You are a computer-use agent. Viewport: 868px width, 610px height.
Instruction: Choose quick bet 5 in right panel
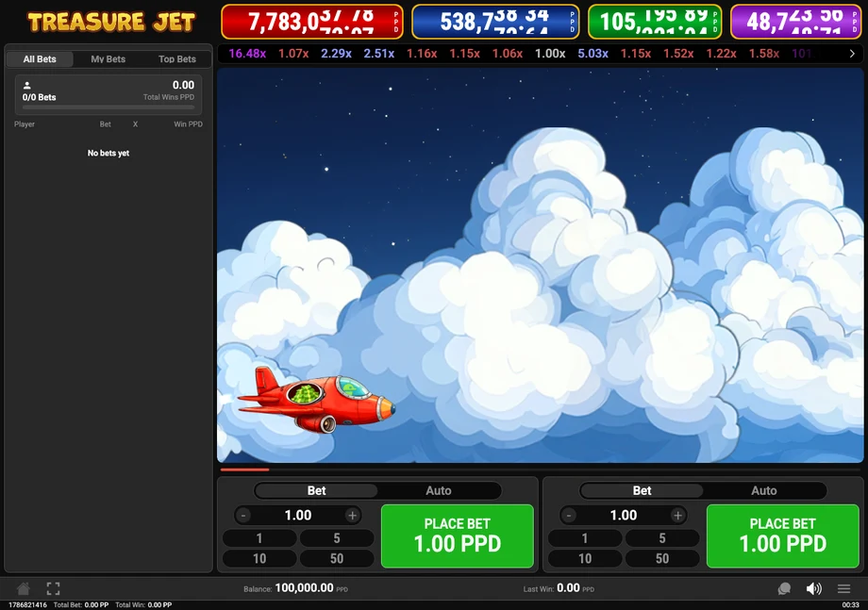pos(662,538)
